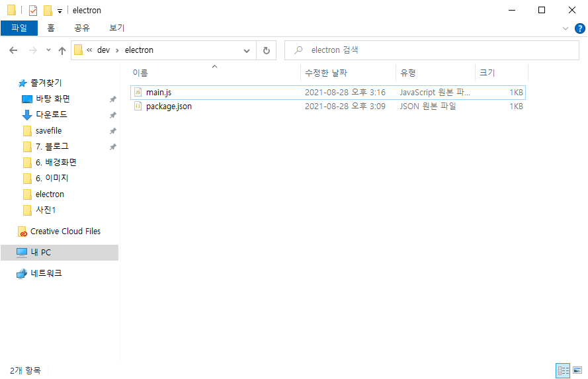Image resolution: width=588 pixels, height=379 pixels.
Task: Click the folder icon in address bar
Action: pos(78,50)
